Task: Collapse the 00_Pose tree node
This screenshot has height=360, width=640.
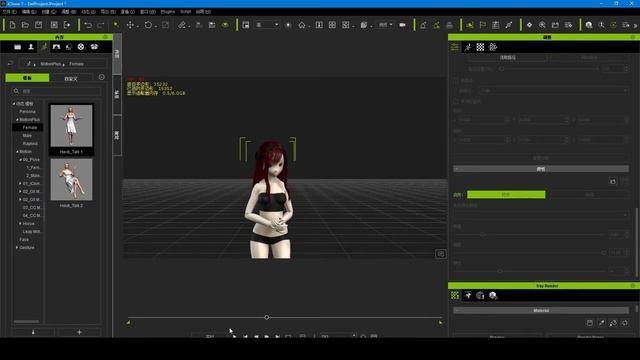Action: pos(20,160)
